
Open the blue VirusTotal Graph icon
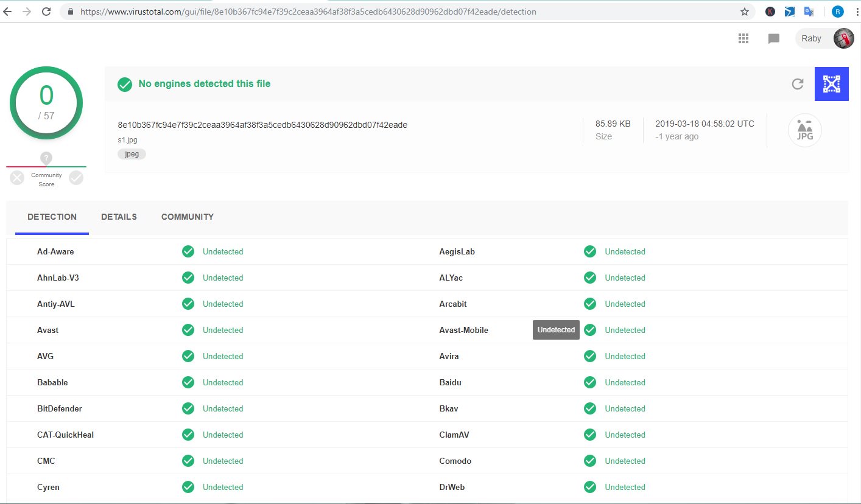coord(832,84)
